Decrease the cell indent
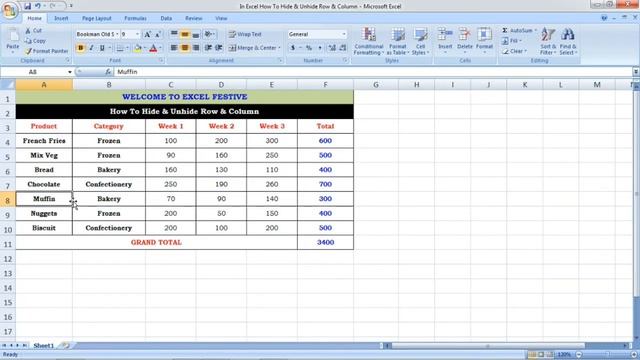This screenshot has width=640, height=360. coord(208,48)
